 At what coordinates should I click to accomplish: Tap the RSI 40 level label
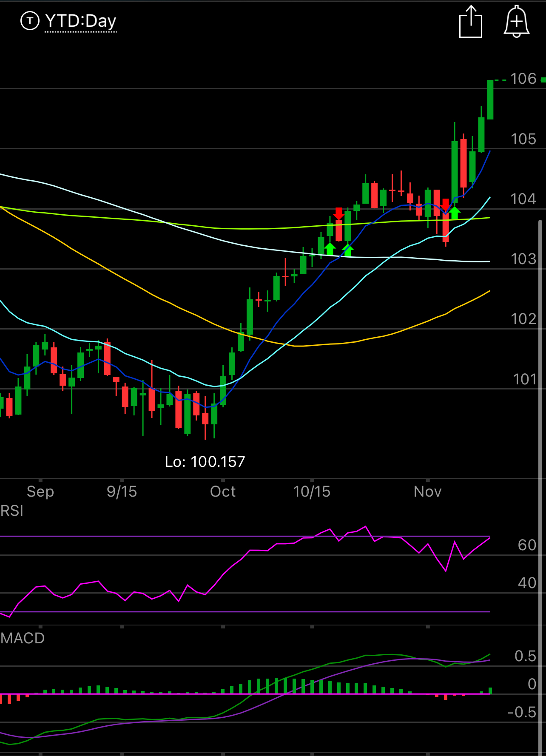tap(527, 583)
